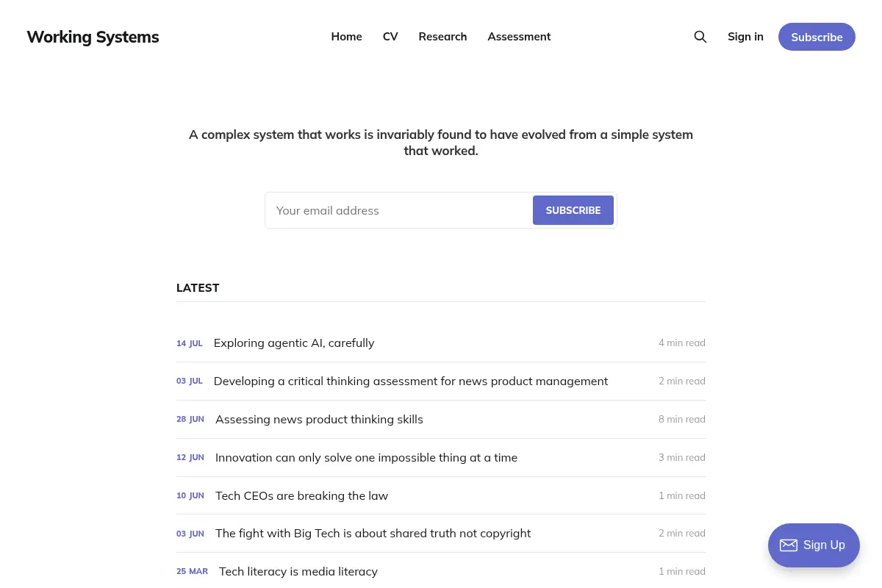Submit the email form SUBSCRIBE button
This screenshot has width=882, height=588.
tap(573, 210)
